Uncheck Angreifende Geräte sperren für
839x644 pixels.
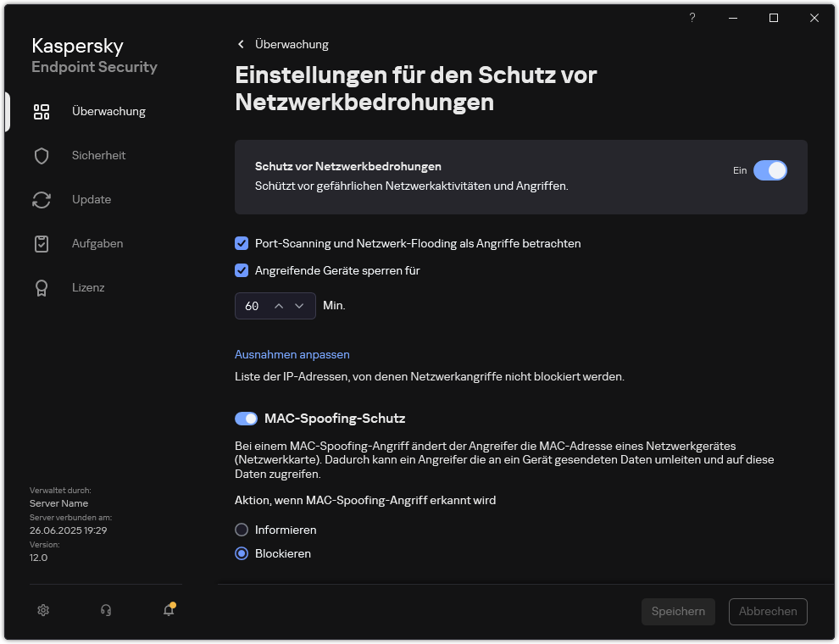[242, 270]
